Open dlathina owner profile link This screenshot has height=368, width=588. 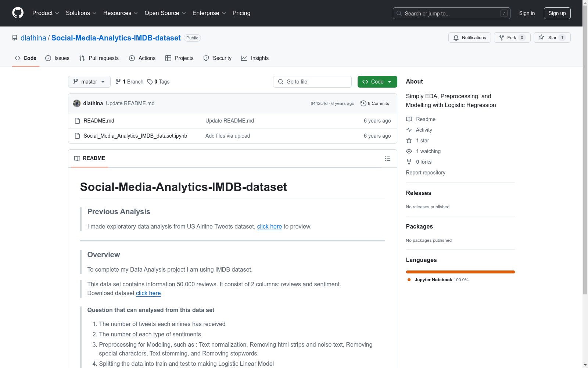point(33,38)
